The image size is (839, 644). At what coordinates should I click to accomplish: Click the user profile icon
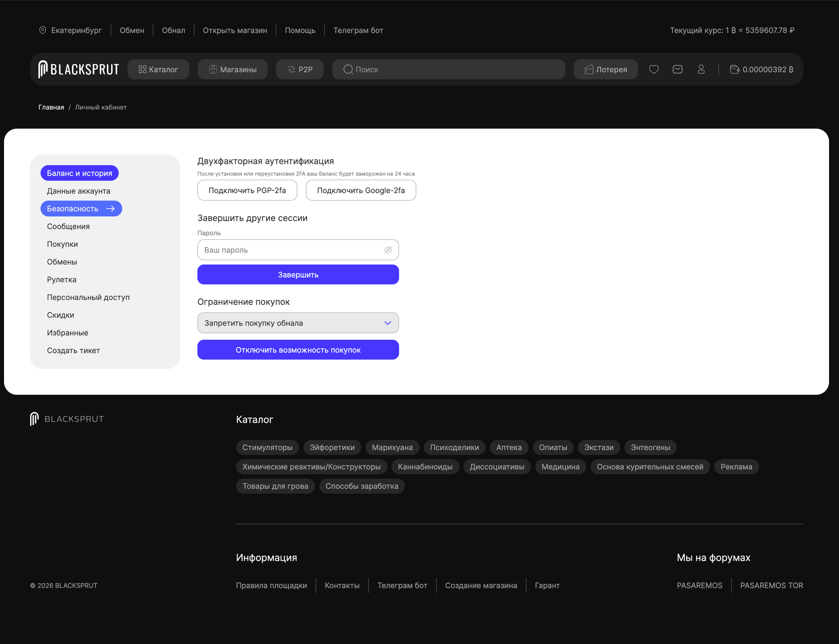(701, 69)
